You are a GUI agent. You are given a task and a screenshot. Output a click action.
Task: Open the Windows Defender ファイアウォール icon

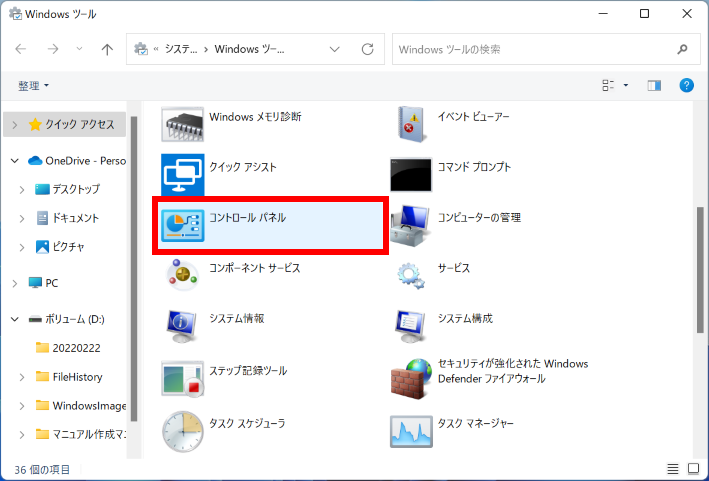click(411, 378)
